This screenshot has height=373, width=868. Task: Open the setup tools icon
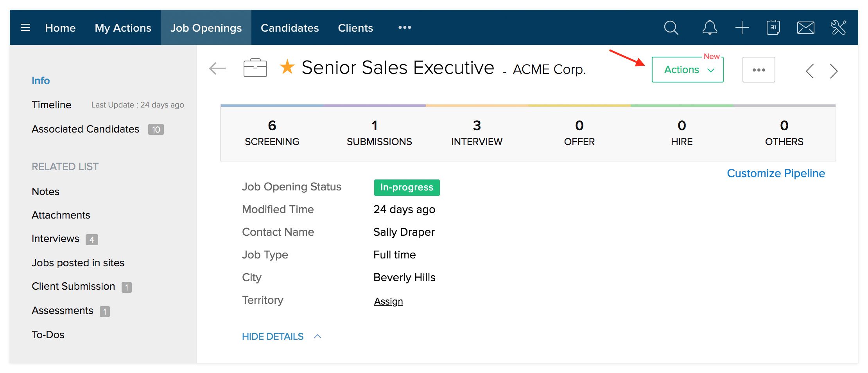838,28
